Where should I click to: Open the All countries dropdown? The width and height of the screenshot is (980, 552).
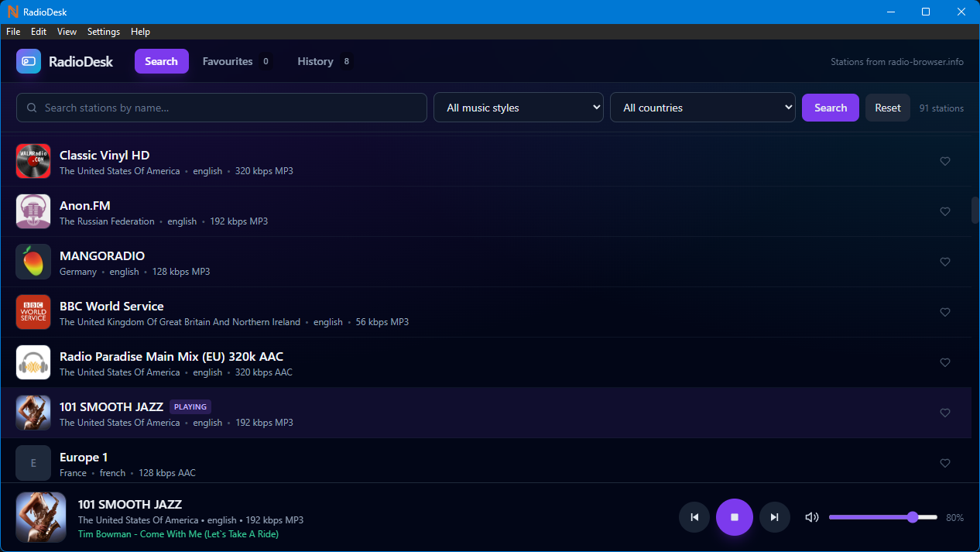pyautogui.click(x=703, y=108)
